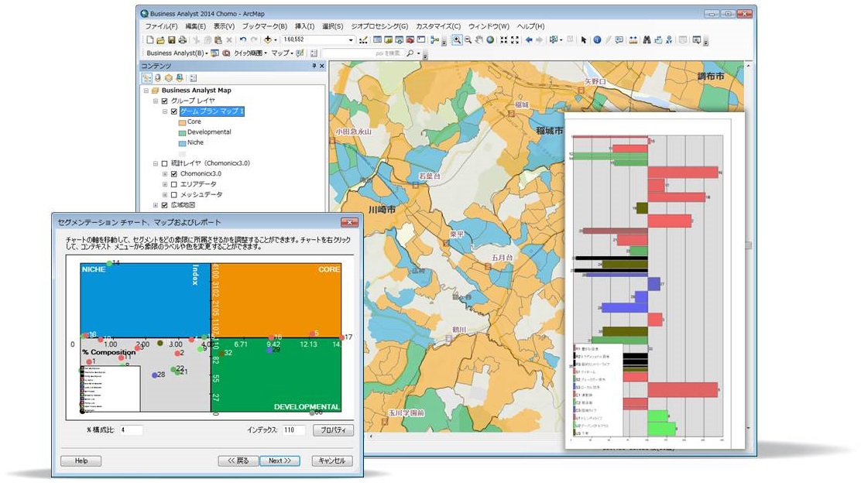Click the << 戻る back button
Viewport: 868px width, 486px height.
click(238, 460)
